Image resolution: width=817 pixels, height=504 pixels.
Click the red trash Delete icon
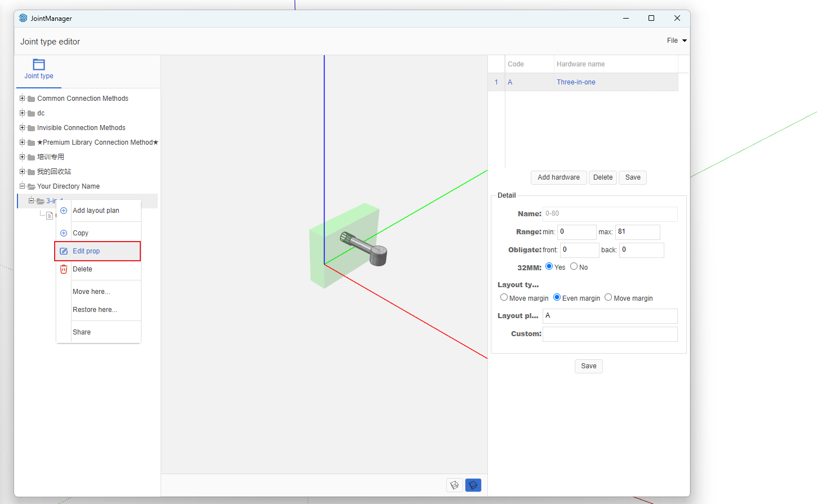(x=64, y=269)
